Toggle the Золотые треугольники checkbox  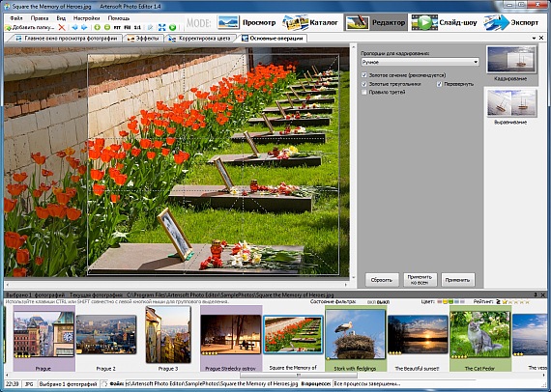pos(364,84)
